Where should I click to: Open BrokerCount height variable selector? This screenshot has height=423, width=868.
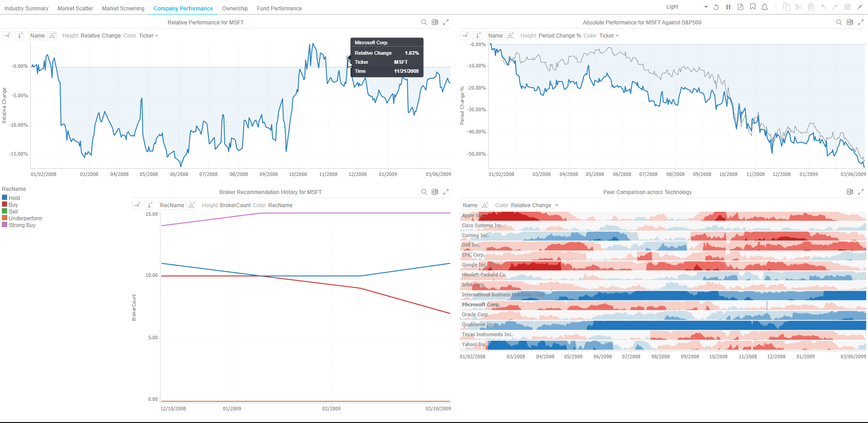[x=235, y=205]
